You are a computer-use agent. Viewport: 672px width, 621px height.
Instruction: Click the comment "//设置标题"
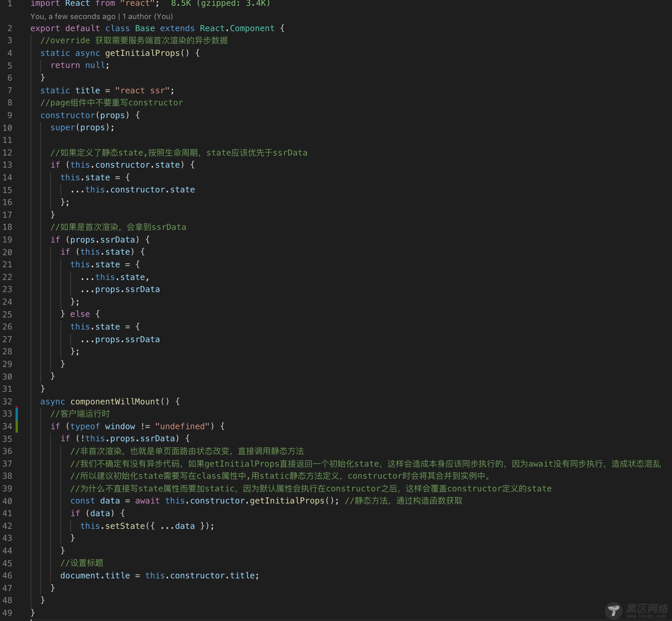tap(82, 563)
